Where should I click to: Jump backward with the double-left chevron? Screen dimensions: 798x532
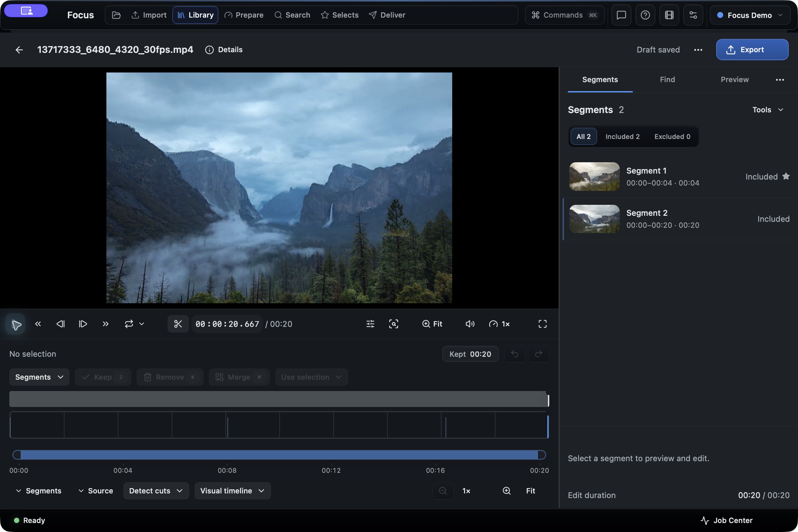pos(38,324)
